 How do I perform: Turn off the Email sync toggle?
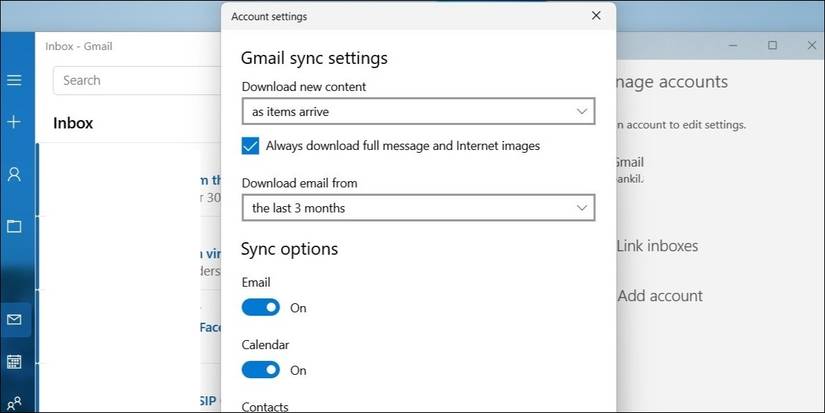coord(261,308)
